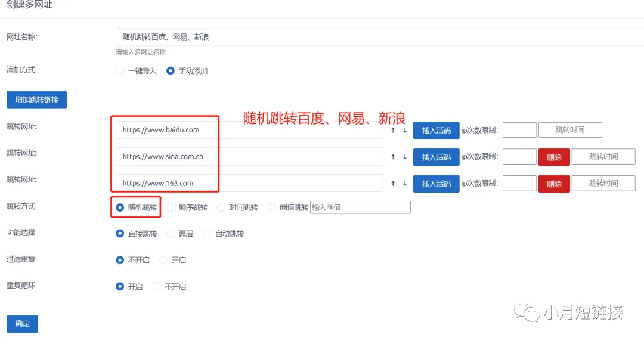
Task: Focus the 输入阀值 threshold input field
Action: click(360, 207)
